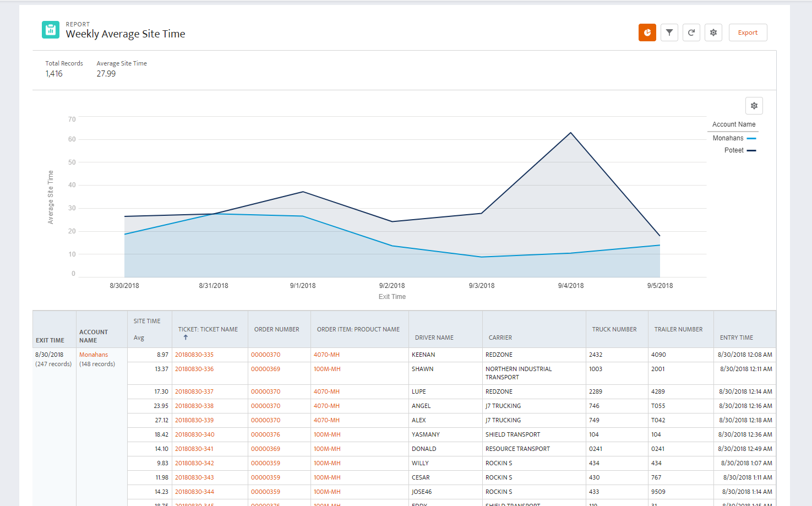The image size is (812, 506).
Task: Open ticket 20180830-338
Action: (194, 406)
